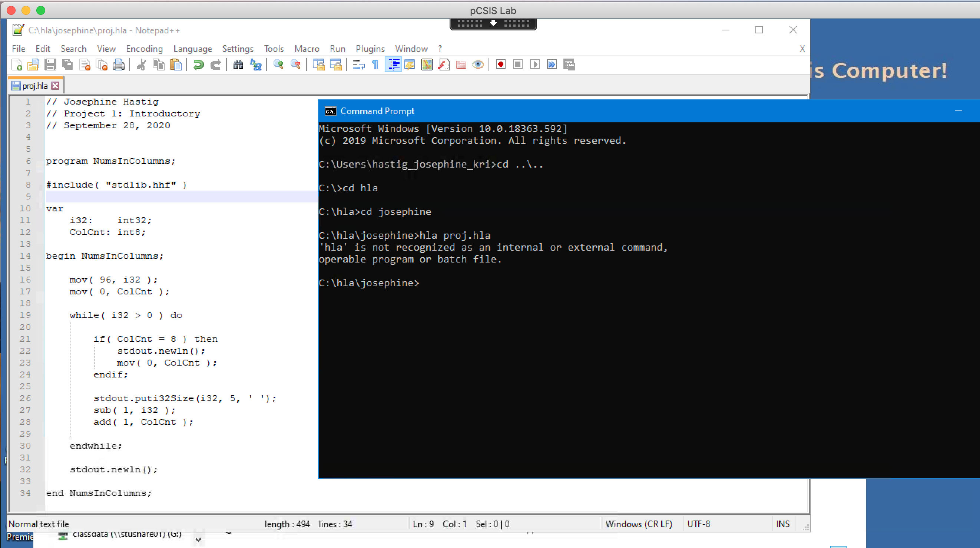The height and width of the screenshot is (548, 980).
Task: Start macro recording with red button
Action: coord(501,65)
